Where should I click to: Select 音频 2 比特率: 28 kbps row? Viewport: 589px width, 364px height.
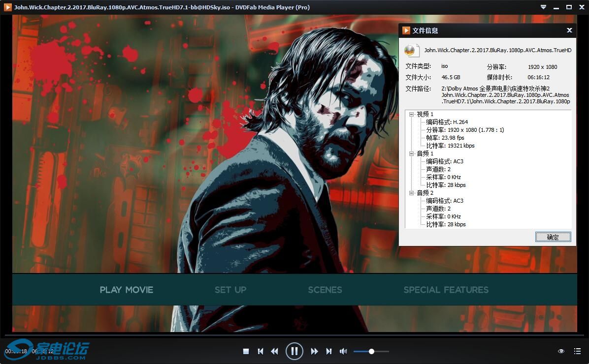pyautogui.click(x=446, y=224)
